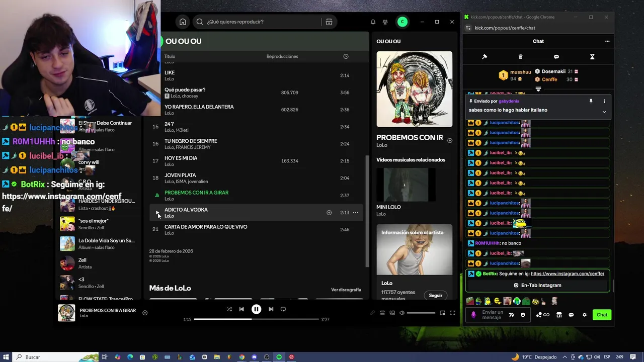Screen dimensions: 644x362
Task: Open Browse icon beside Spotify search bar
Action: tap(329, 22)
